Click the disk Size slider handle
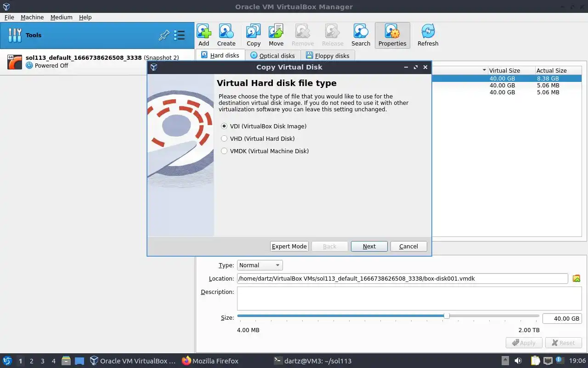Viewport: 588px width, 368px height. click(447, 316)
